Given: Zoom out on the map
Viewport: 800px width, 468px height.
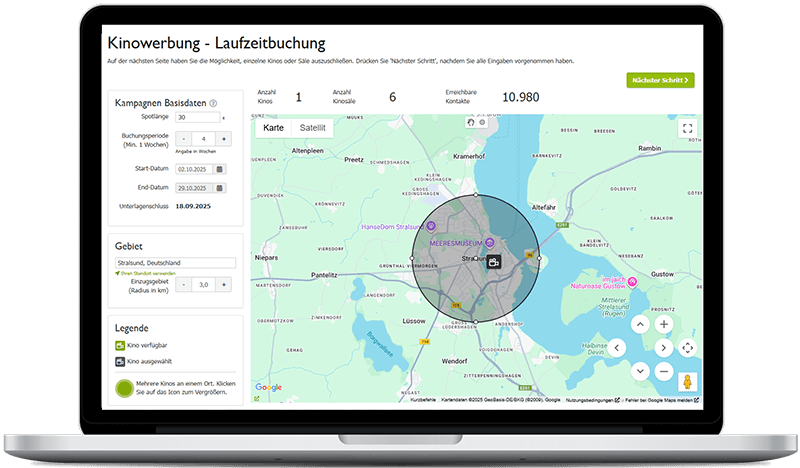Looking at the screenshot, I should pos(663,371).
